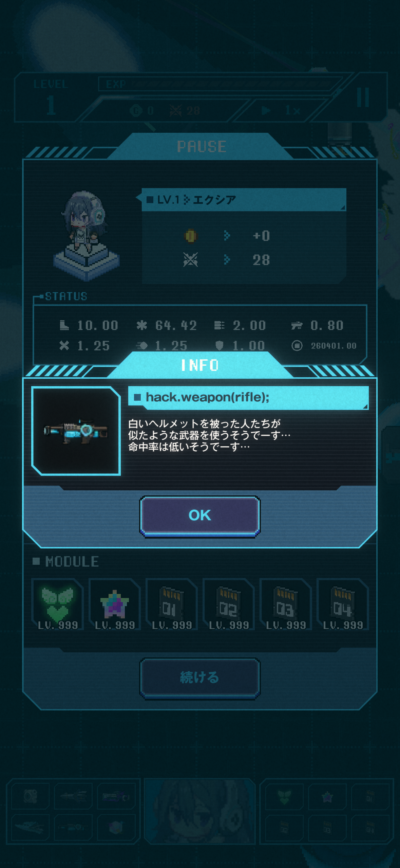
Task: Click the OK button in INFO dialog
Action: click(x=200, y=516)
